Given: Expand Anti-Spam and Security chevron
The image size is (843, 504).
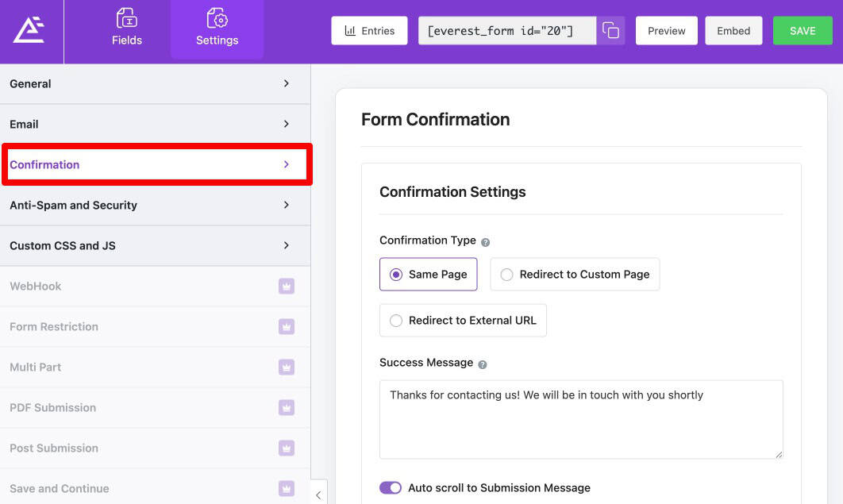Looking at the screenshot, I should click(287, 205).
